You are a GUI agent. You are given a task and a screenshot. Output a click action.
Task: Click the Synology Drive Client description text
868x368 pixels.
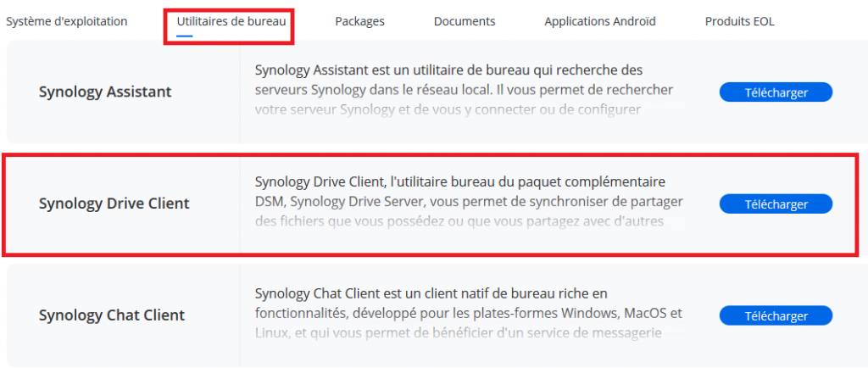[x=469, y=202]
